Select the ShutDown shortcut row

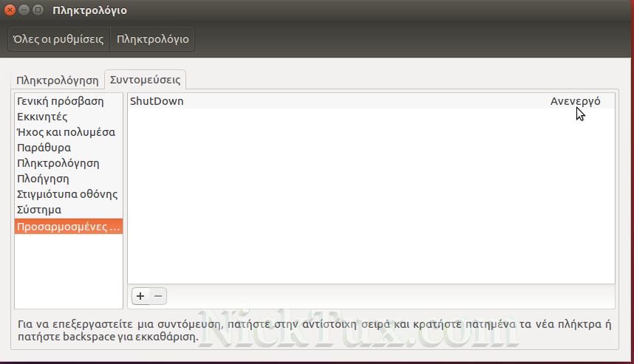pyautogui.click(x=296, y=101)
